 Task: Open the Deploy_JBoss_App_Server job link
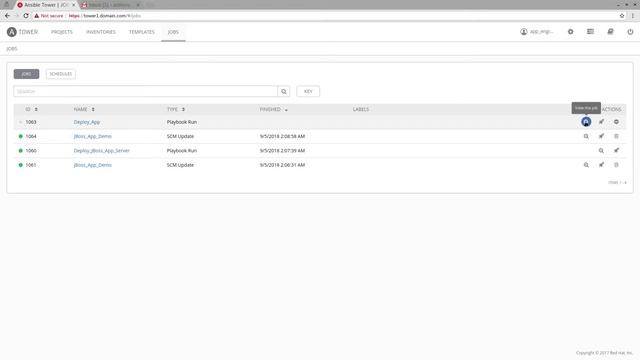tap(101, 151)
